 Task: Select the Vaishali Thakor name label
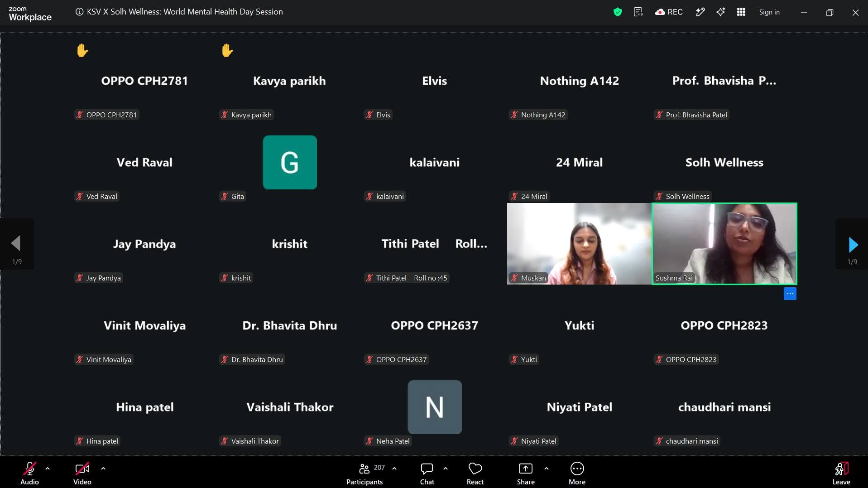pos(250,441)
